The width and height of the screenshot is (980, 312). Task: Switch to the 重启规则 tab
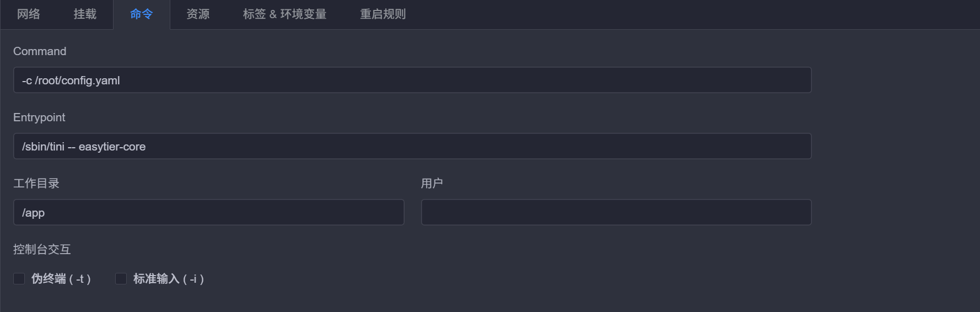pyautogui.click(x=383, y=14)
